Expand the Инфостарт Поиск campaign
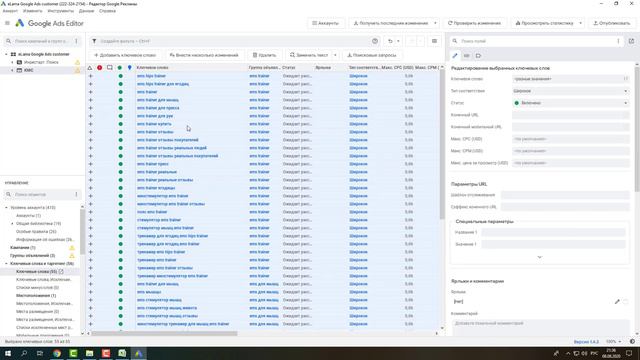 click(x=12, y=62)
